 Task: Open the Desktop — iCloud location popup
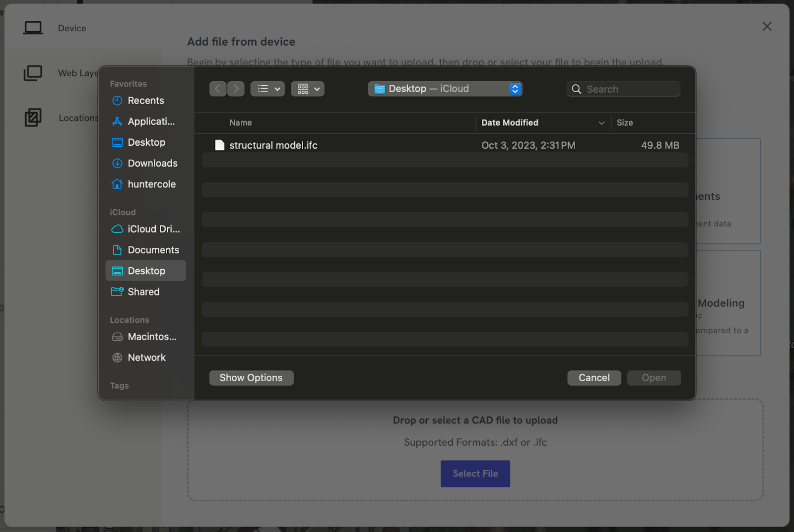[x=445, y=89]
